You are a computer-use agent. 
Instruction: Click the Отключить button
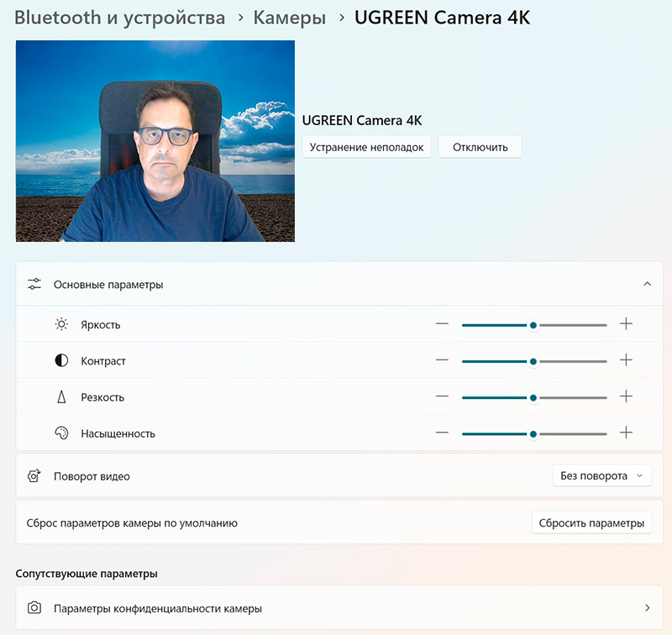480,147
